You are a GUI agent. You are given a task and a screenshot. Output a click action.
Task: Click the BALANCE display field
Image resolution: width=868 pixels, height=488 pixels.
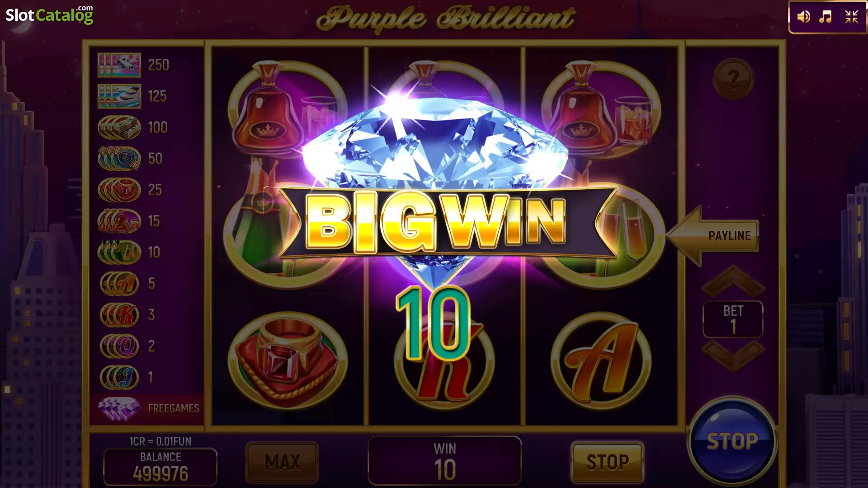pyautogui.click(x=160, y=467)
